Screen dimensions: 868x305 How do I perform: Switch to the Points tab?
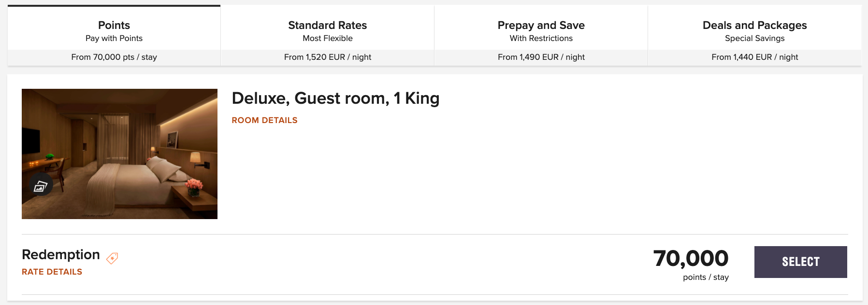114,29
